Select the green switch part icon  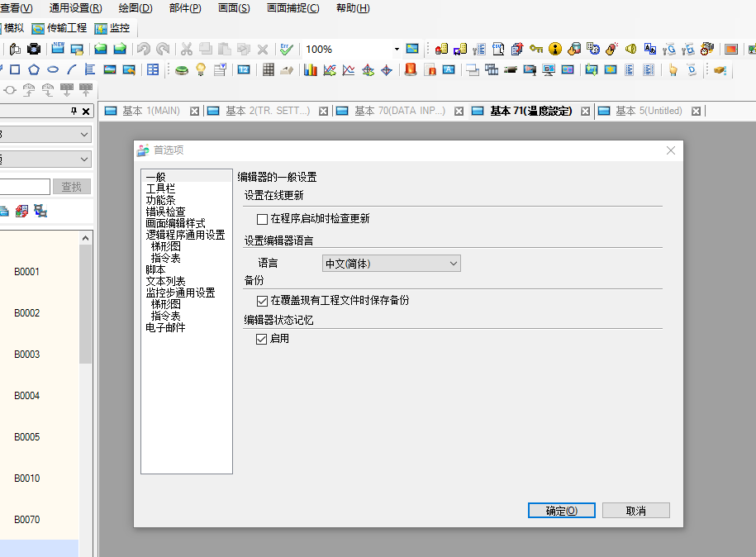point(181,70)
